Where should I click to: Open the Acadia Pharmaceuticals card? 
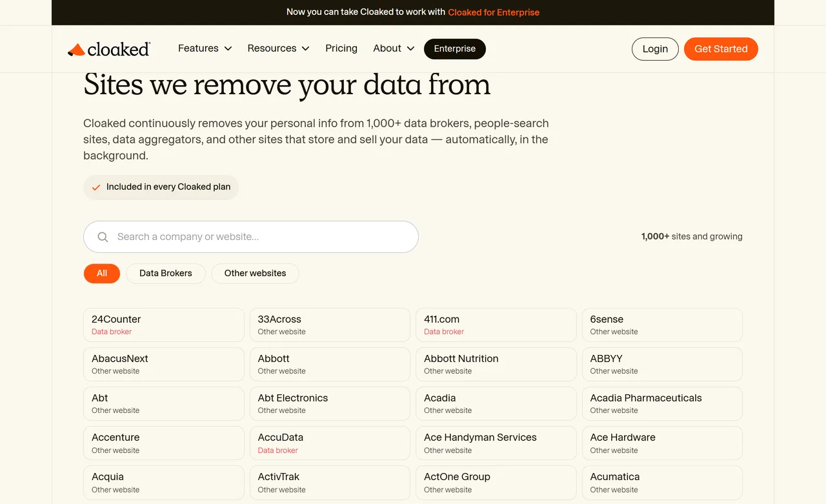[662, 403]
